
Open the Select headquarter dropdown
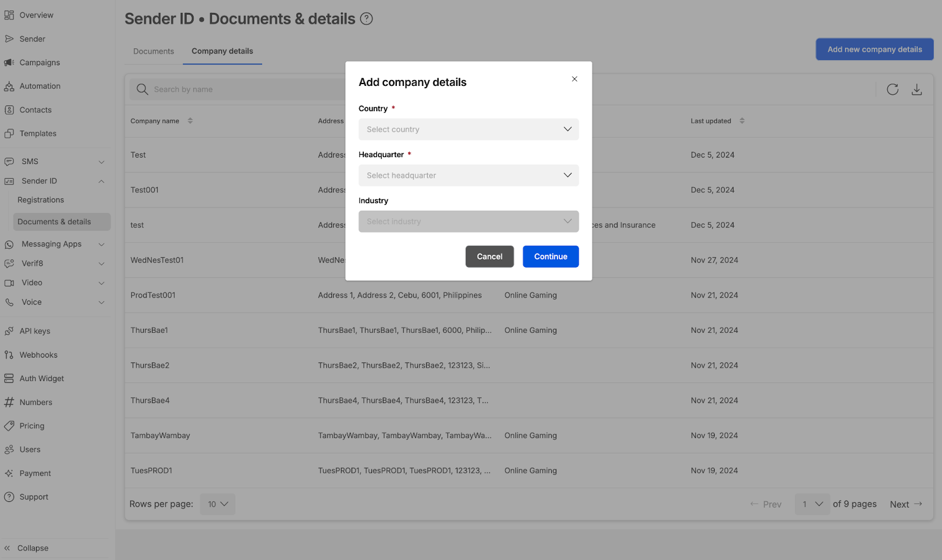coord(468,175)
